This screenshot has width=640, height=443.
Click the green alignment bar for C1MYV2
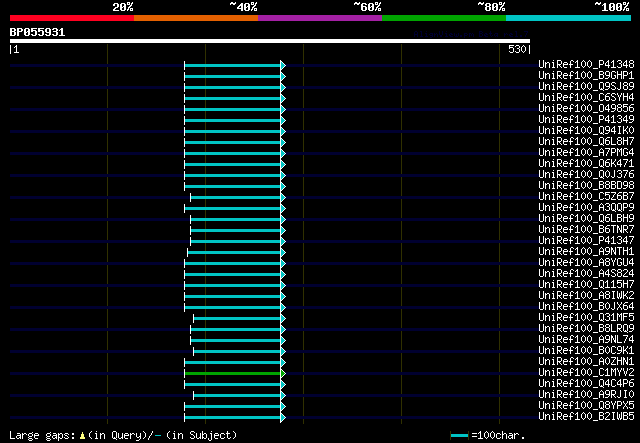click(x=235, y=374)
